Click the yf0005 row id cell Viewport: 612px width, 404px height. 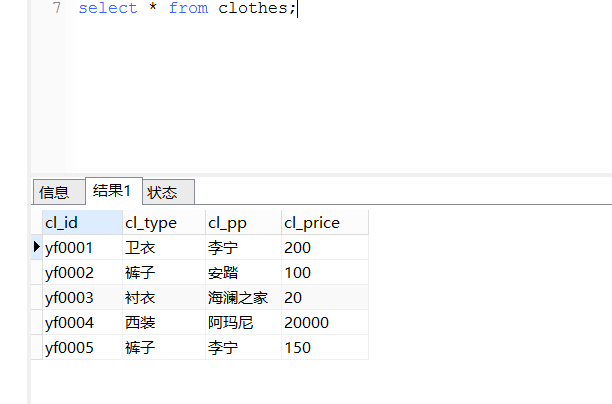coord(82,347)
